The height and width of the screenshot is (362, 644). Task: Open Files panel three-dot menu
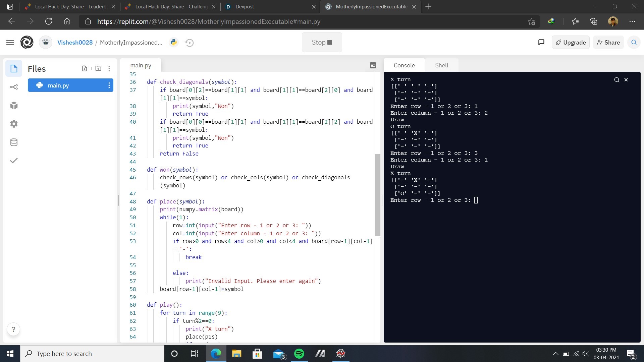[109, 68]
